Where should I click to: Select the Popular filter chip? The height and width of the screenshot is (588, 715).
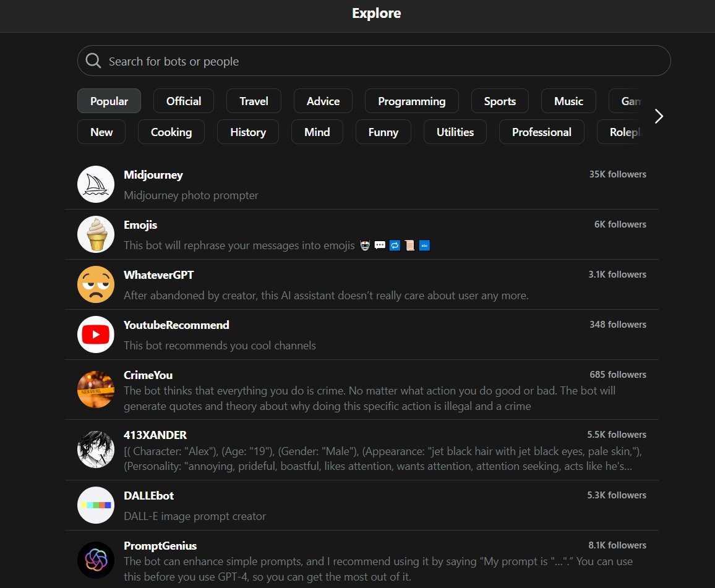(x=109, y=101)
